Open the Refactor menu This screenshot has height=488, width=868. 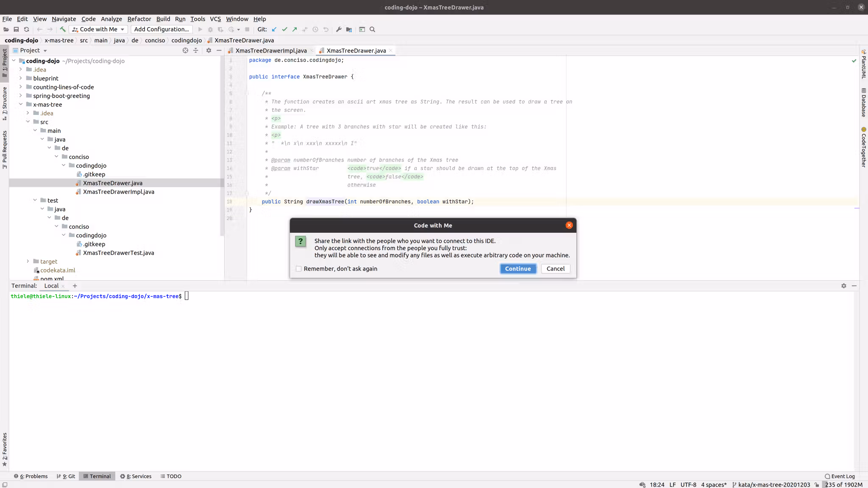coord(139,19)
